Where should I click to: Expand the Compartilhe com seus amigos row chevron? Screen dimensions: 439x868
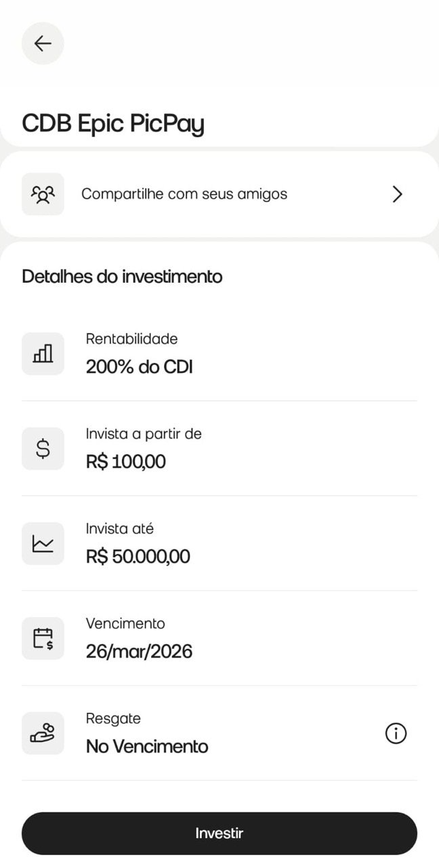398,195
